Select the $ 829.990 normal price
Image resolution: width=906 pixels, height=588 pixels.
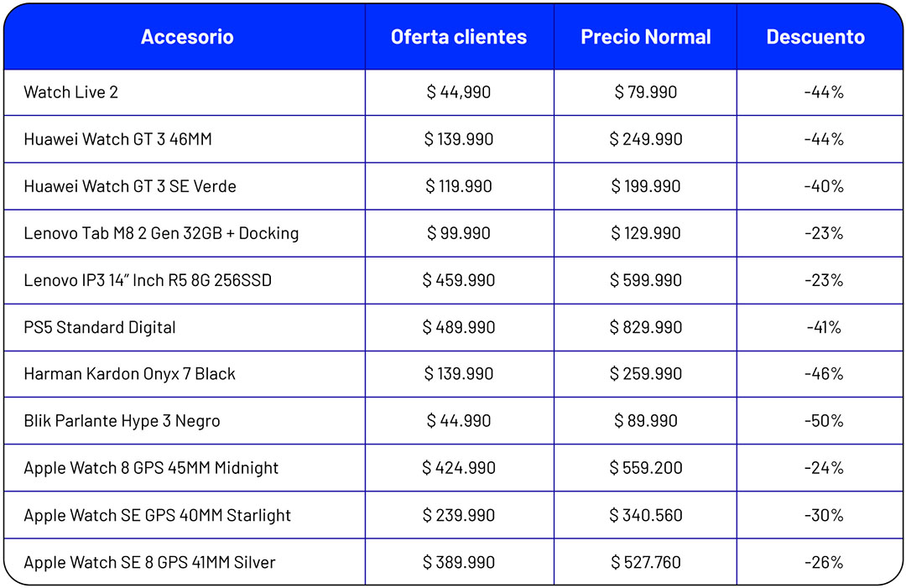(645, 327)
